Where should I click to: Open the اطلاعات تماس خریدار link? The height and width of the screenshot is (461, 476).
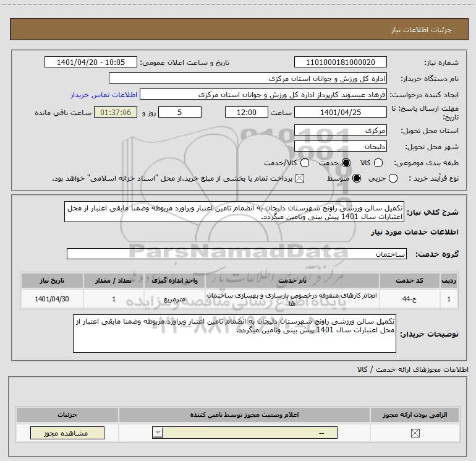(x=104, y=95)
